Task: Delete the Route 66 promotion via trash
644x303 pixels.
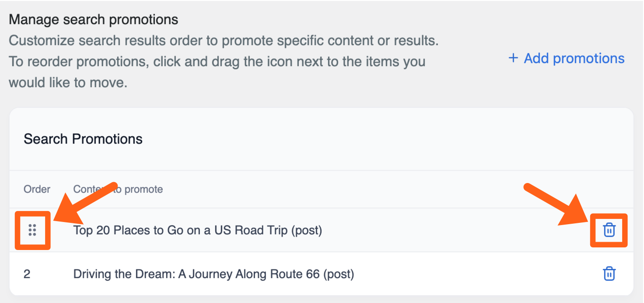Action: (x=609, y=274)
